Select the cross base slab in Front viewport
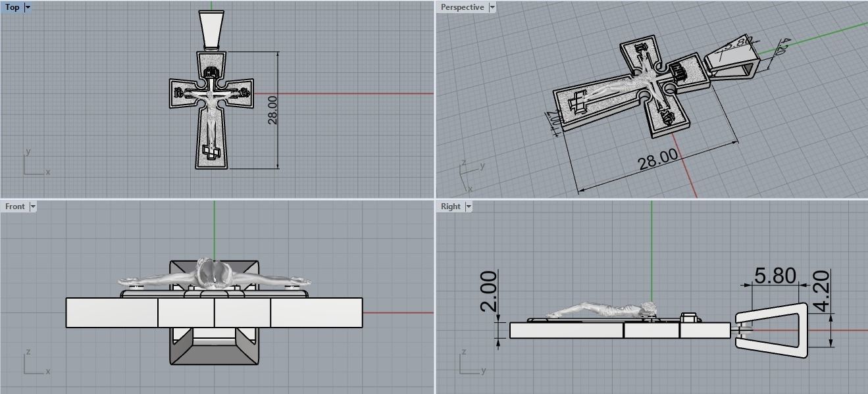The height and width of the screenshot is (394, 868). coord(215,312)
